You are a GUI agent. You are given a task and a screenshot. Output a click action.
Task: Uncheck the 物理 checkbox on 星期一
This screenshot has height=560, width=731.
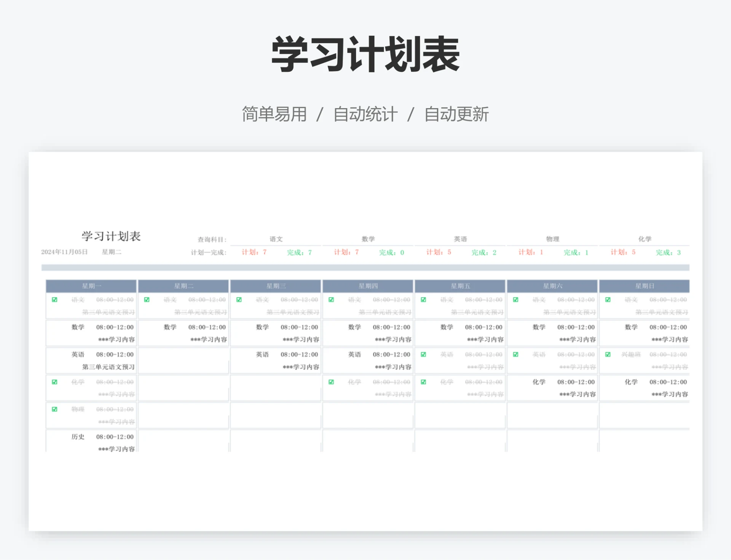[x=55, y=409]
